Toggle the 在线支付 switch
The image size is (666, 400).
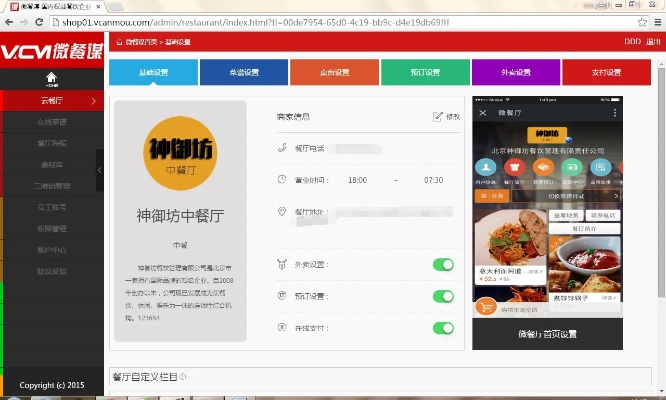point(442,328)
